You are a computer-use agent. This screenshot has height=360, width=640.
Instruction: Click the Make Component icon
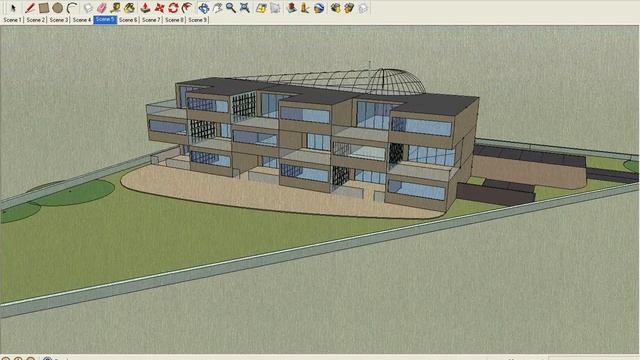tap(88, 8)
